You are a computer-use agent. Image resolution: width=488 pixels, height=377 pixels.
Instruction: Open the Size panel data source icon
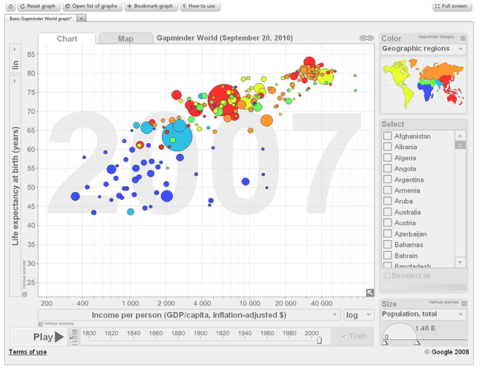[x=464, y=303]
